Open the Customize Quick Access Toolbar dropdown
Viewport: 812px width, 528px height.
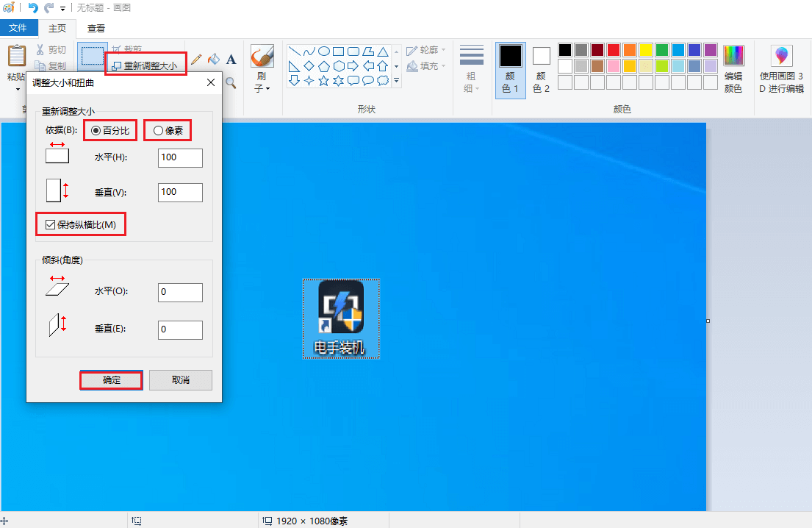(x=63, y=9)
